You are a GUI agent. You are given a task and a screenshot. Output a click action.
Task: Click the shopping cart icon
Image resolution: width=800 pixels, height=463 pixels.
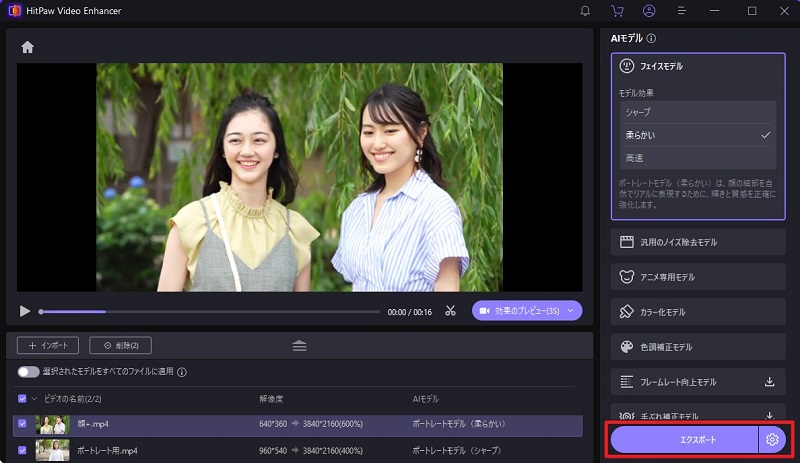coord(617,11)
